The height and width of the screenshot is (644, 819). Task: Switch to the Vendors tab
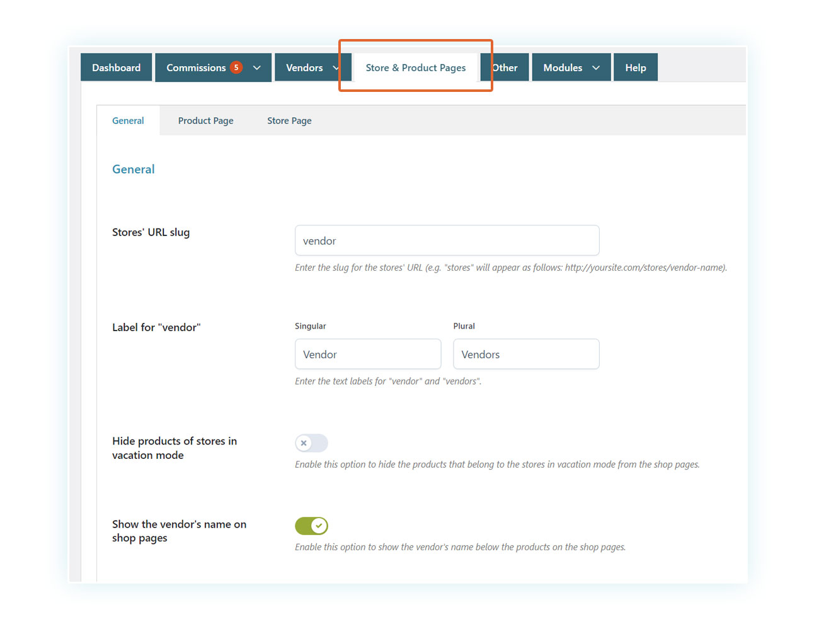coord(304,68)
